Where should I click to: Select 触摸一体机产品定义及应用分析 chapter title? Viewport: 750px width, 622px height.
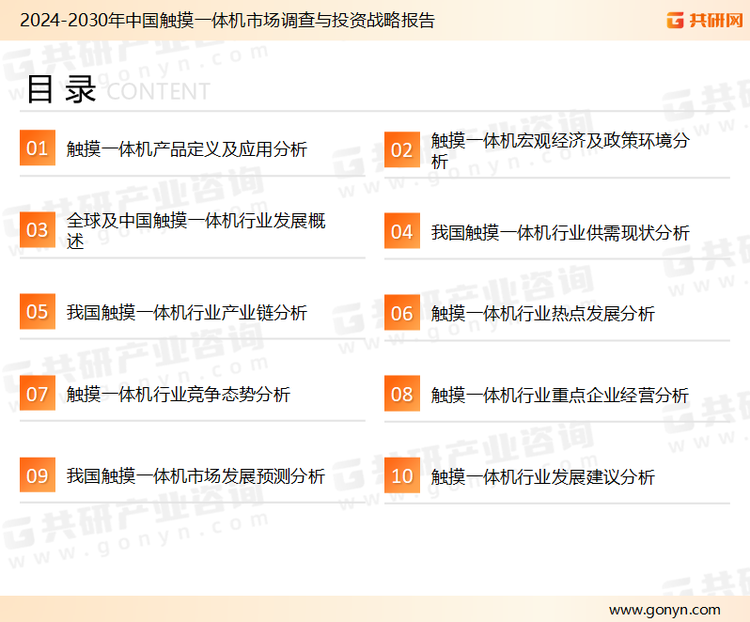click(x=187, y=149)
